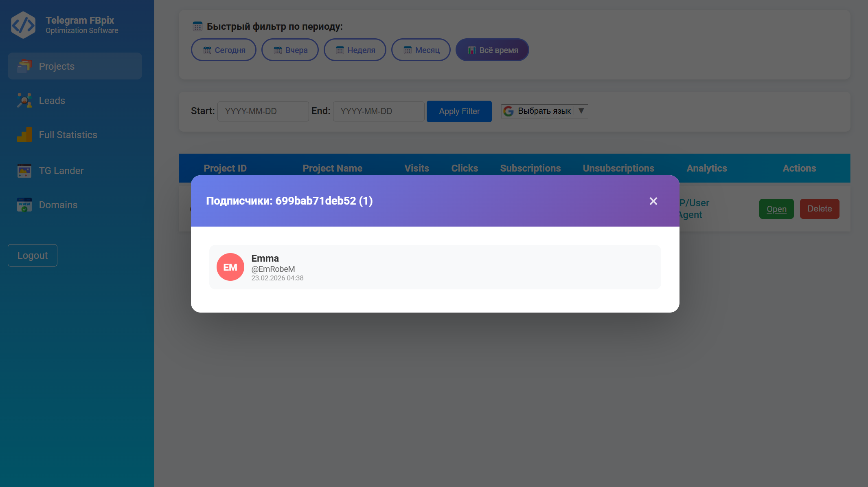Go to Leads menu item
868x487 pixels.
click(52, 101)
